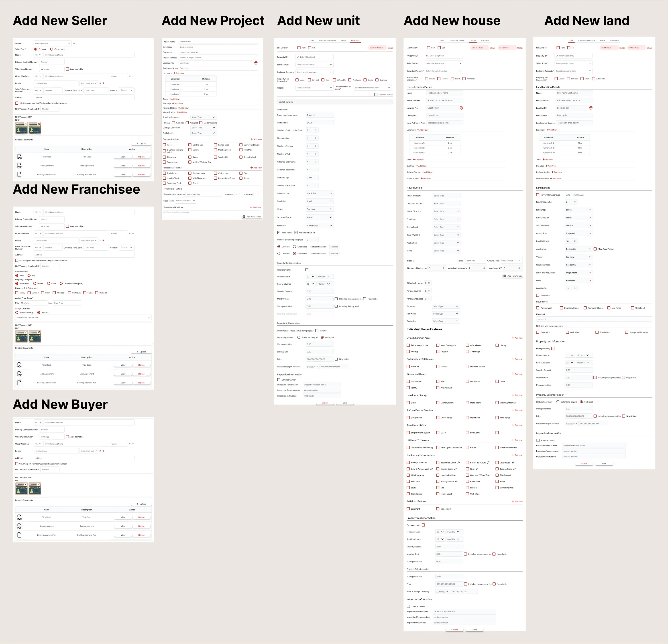This screenshot has width=668, height=644.
Task: Check ATM under Common Facilities in Project form
Action: click(164, 145)
